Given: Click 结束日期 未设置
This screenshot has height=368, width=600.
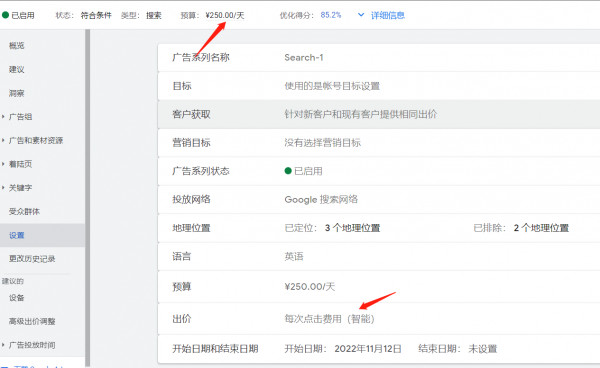Looking at the screenshot, I should point(458,349).
